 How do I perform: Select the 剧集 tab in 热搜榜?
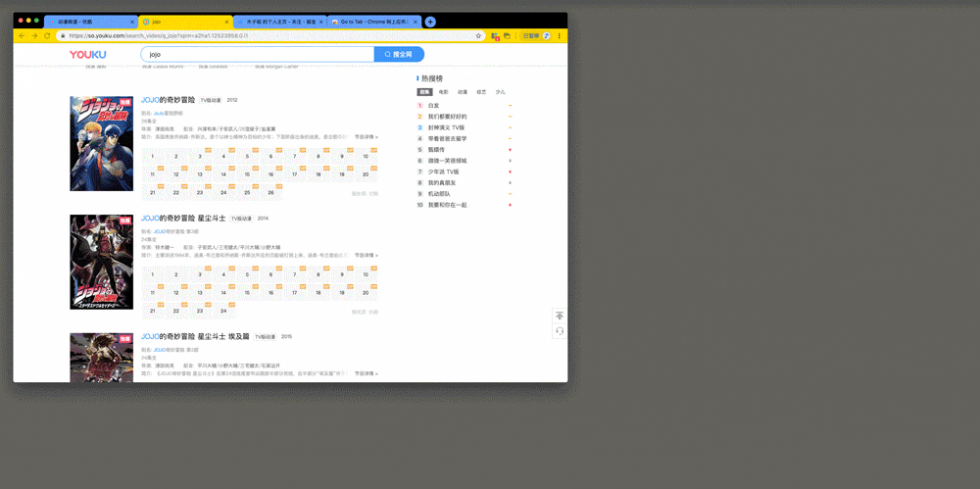424,92
